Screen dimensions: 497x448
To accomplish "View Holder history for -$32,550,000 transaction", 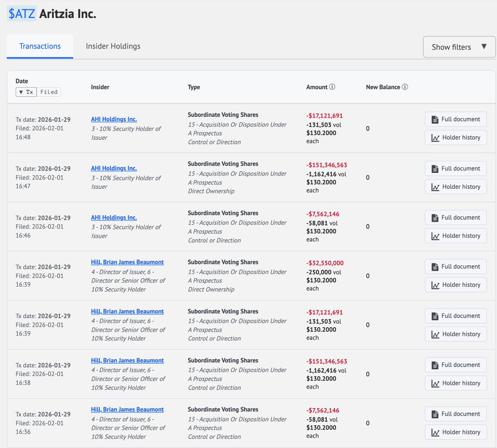I will (x=456, y=285).
